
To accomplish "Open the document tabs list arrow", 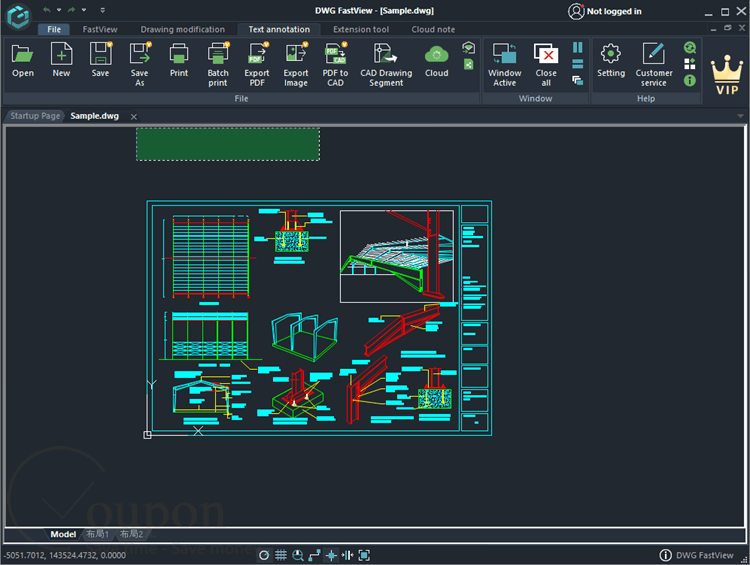I will point(740,116).
